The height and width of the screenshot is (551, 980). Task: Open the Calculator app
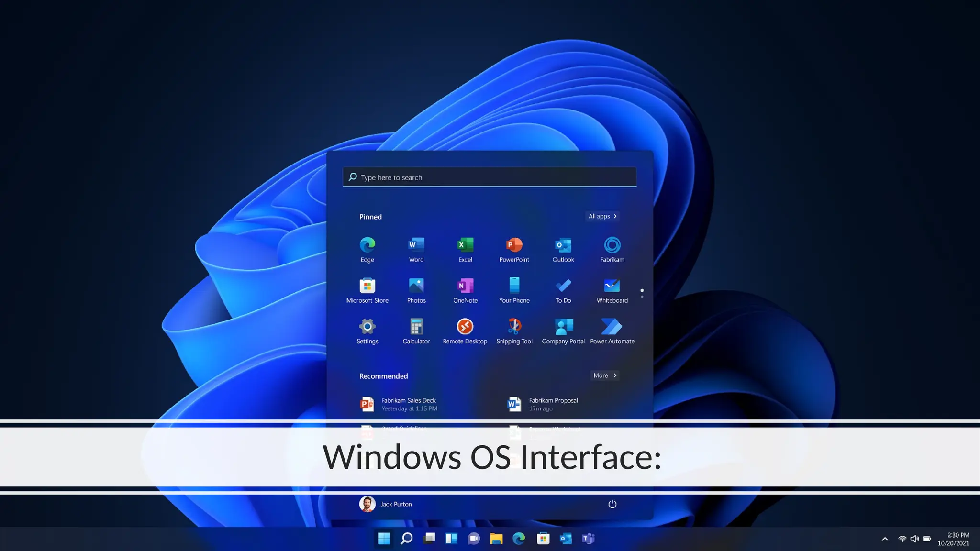click(416, 331)
